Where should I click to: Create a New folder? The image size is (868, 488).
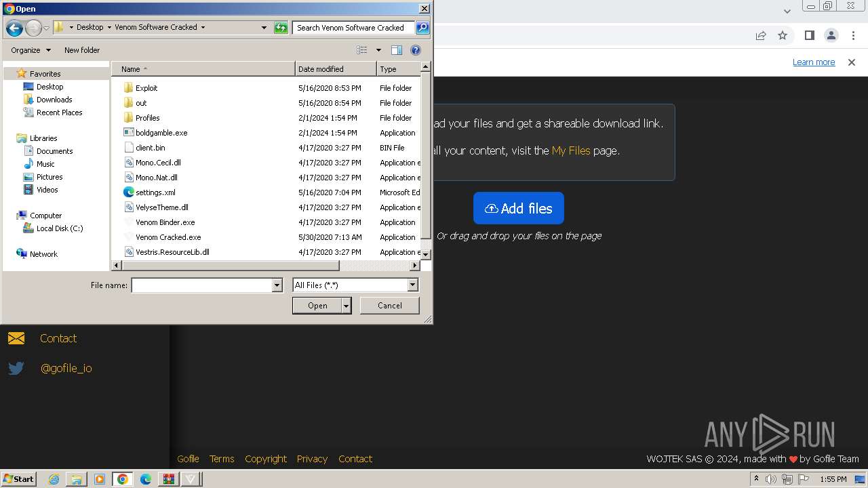tap(82, 50)
